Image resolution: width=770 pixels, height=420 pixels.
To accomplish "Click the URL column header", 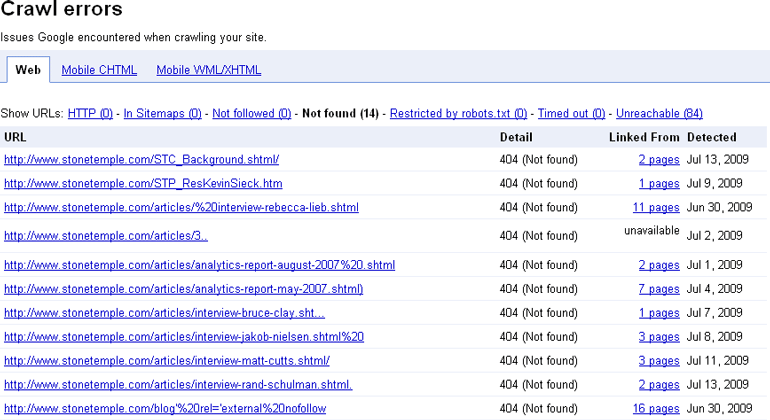I will coord(15,138).
